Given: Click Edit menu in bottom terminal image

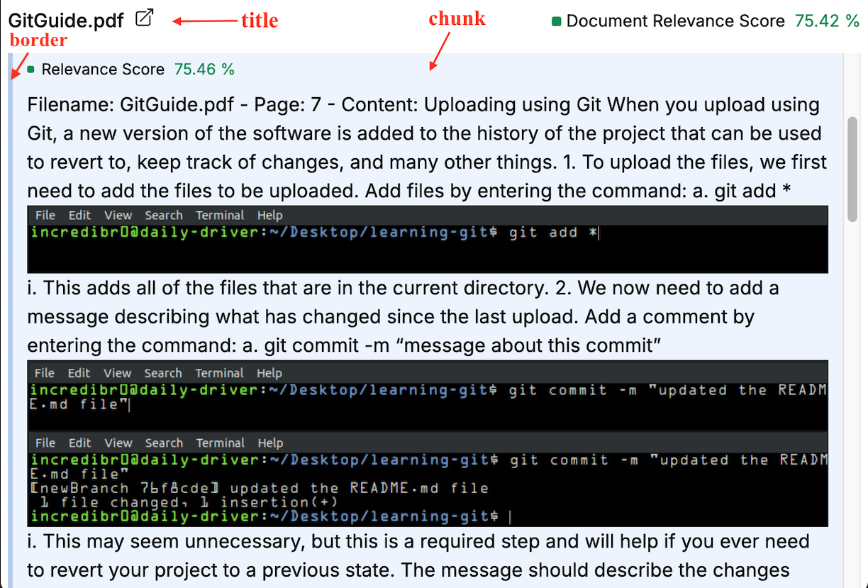Looking at the screenshot, I should point(79,443).
